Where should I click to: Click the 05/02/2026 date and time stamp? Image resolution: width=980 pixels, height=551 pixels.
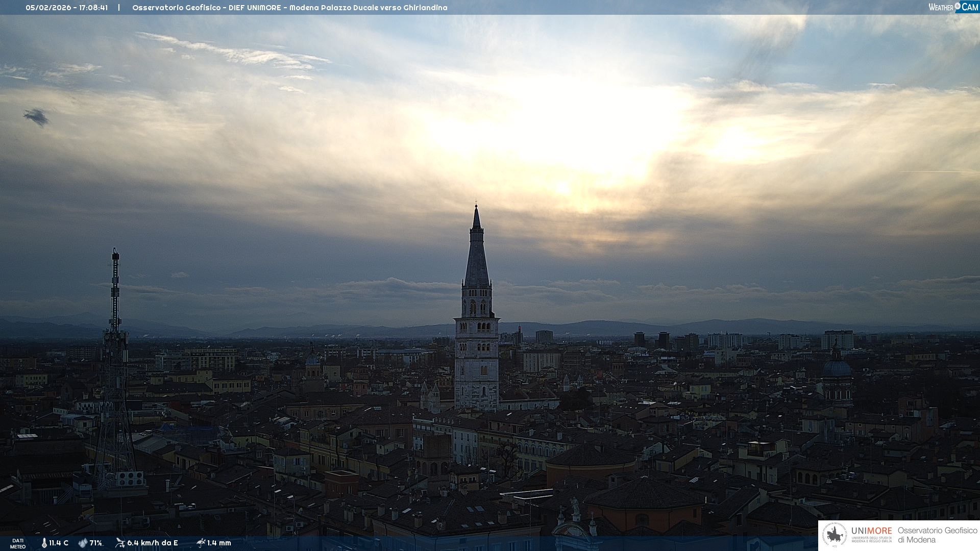tap(66, 8)
